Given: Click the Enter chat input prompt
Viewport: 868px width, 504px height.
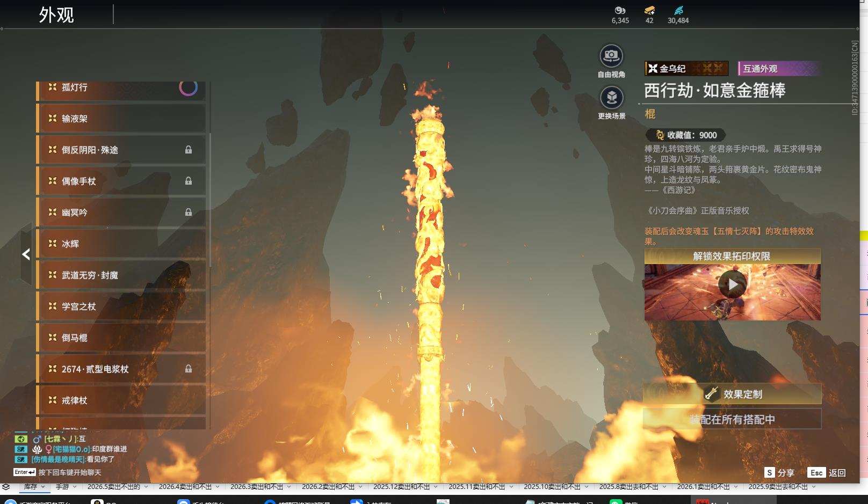Looking at the screenshot, I should click(x=57, y=472).
